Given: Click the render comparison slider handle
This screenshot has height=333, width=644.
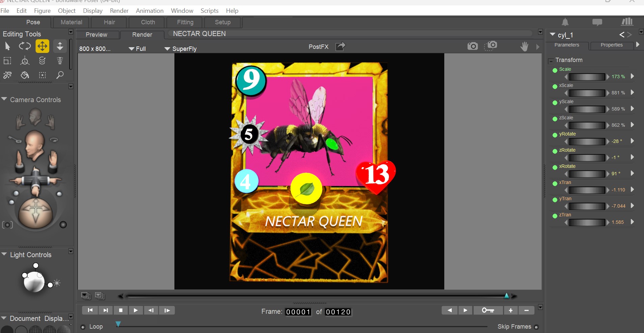Looking at the screenshot, I should (506, 296).
